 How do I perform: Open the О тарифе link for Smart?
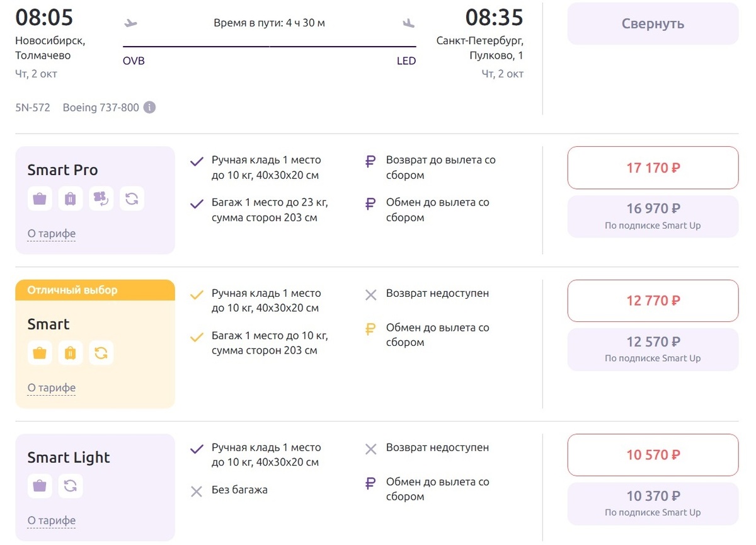click(x=52, y=388)
